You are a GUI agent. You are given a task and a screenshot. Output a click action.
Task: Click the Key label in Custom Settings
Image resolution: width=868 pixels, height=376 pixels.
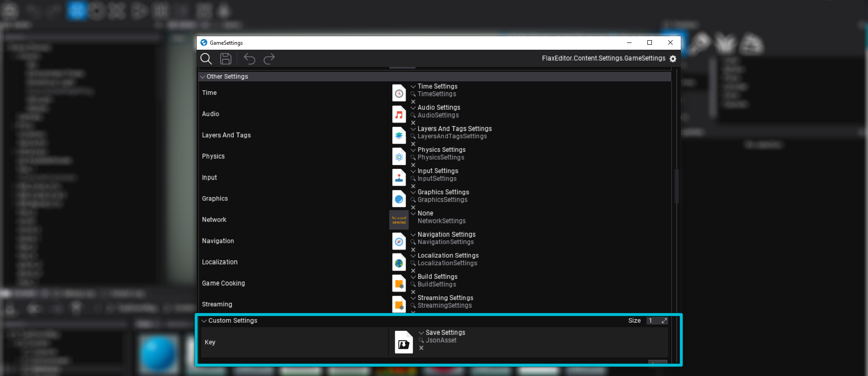pyautogui.click(x=210, y=343)
